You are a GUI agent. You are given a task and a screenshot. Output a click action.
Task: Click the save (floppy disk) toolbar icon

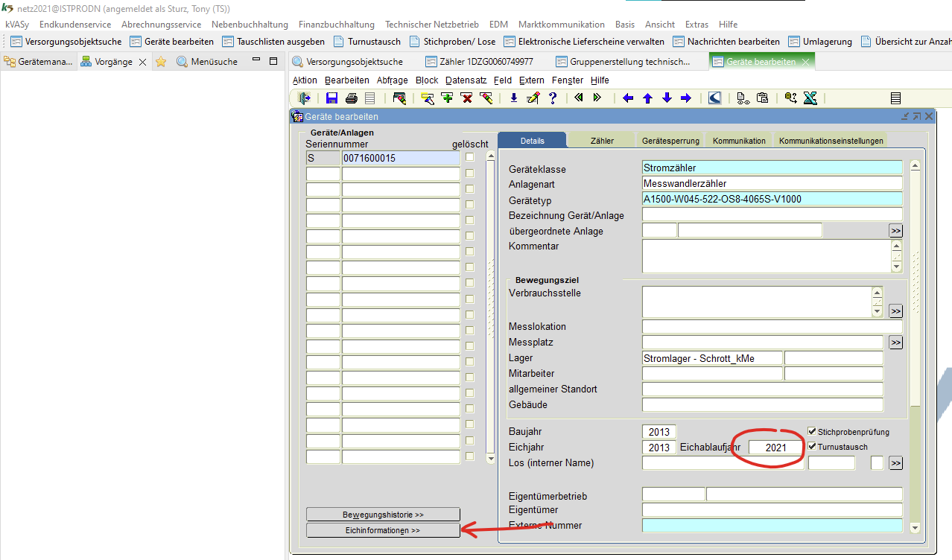[332, 98]
